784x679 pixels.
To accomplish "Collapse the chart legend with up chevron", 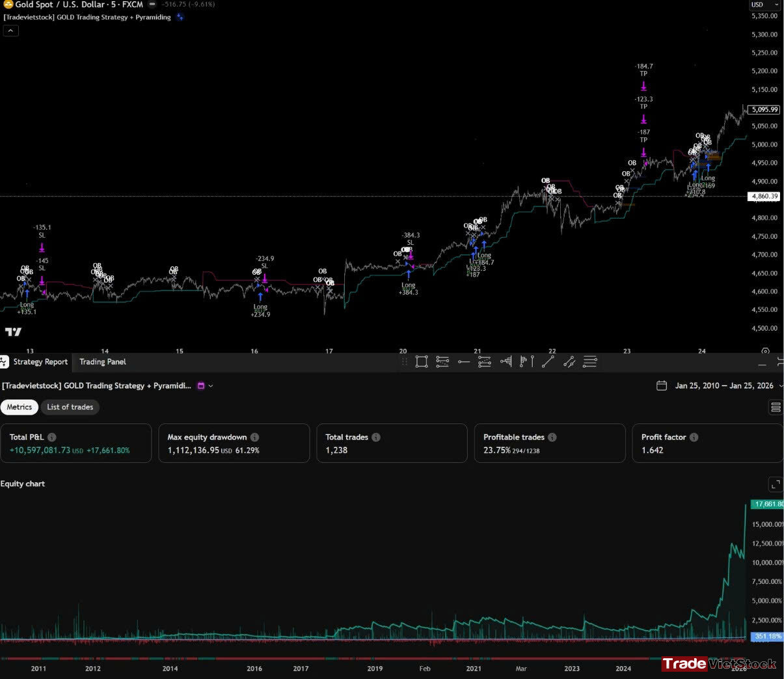I will click(11, 30).
